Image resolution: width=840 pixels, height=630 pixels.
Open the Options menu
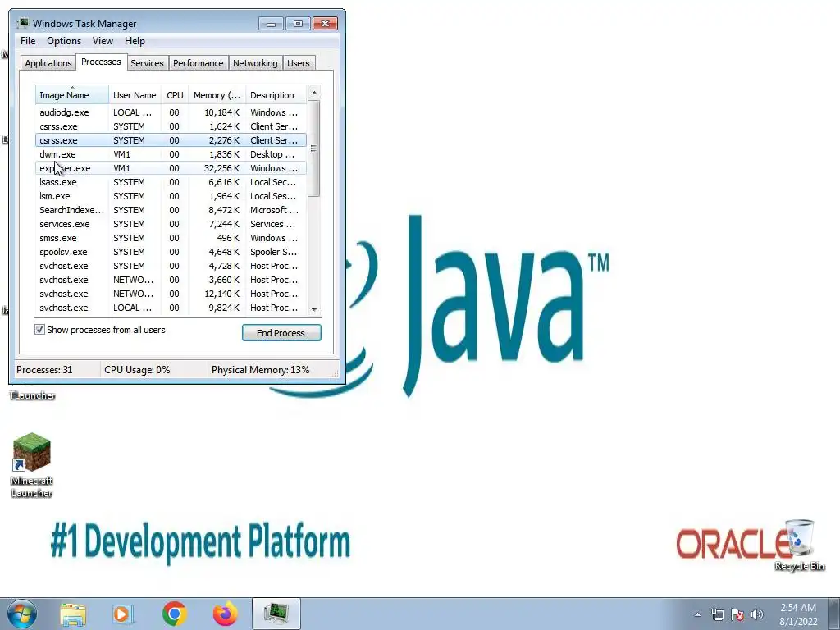(x=64, y=41)
